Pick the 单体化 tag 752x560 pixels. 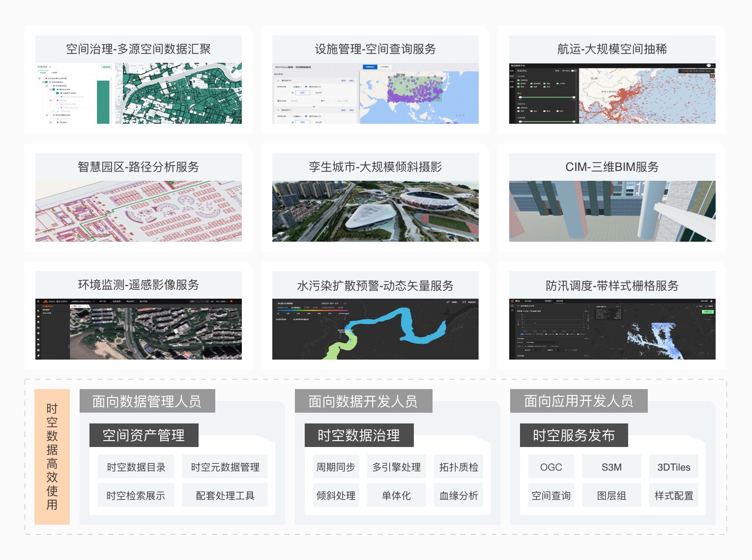397,496
